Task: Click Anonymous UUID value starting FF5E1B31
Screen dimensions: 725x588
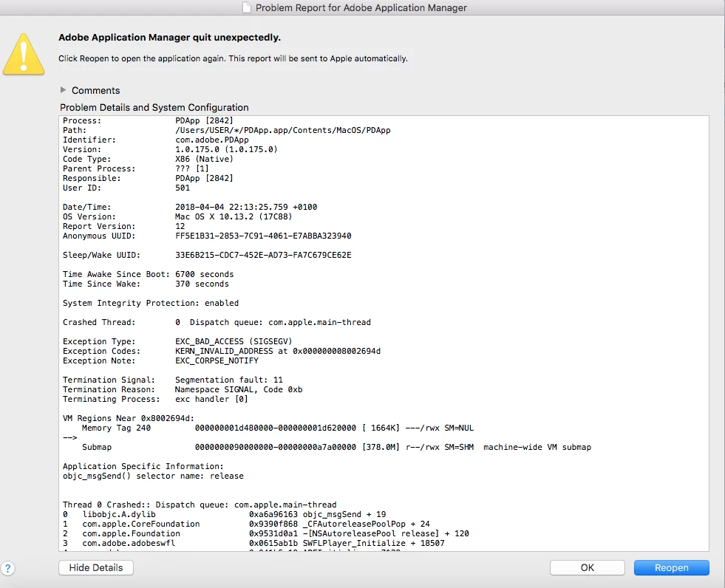Action: (x=263, y=236)
